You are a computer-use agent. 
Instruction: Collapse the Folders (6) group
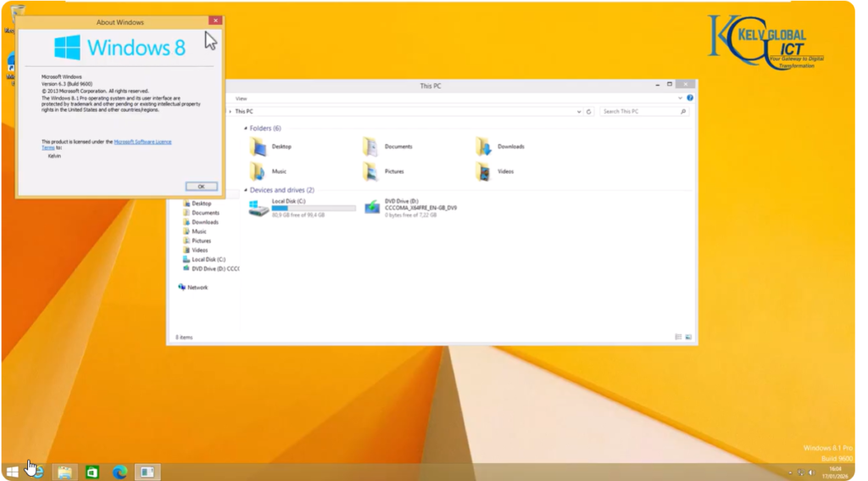pyautogui.click(x=246, y=129)
